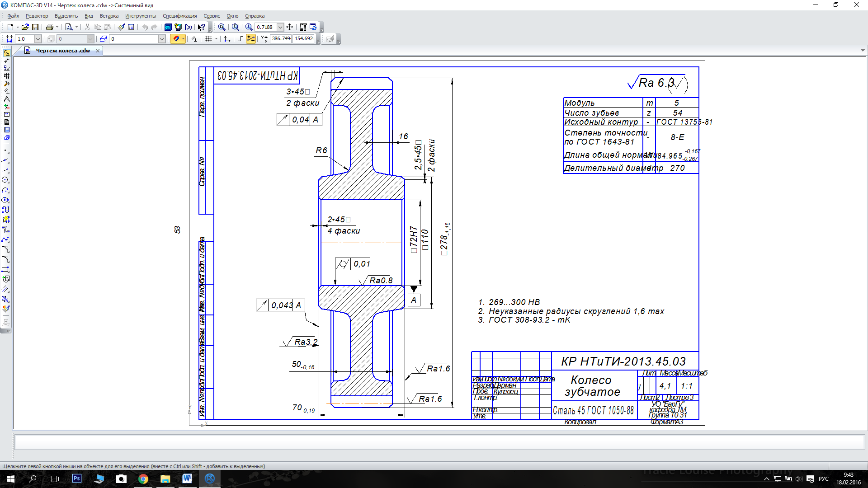Expand the layer 0 dropdown
Viewport: 868px width, 488px height.
(162, 39)
